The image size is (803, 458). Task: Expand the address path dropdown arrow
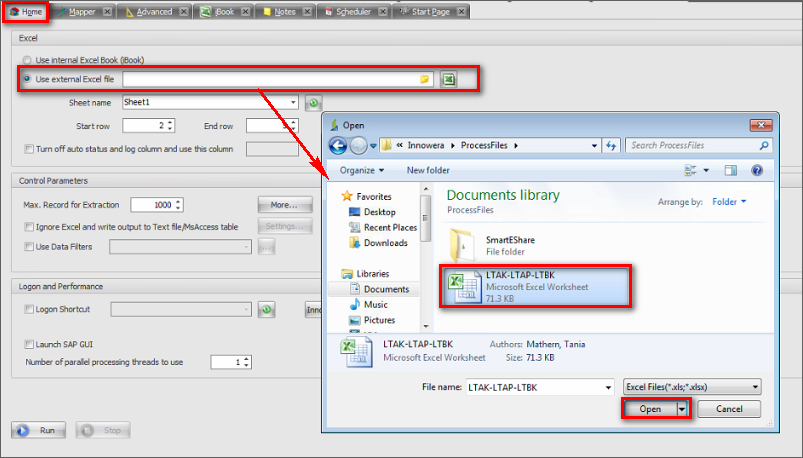point(594,145)
